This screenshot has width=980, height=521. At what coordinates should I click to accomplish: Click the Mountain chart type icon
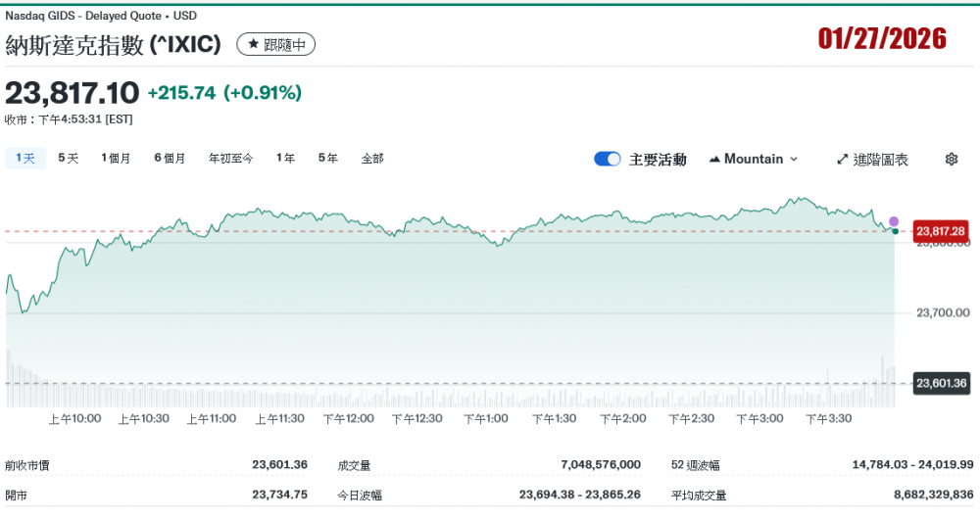[713, 159]
